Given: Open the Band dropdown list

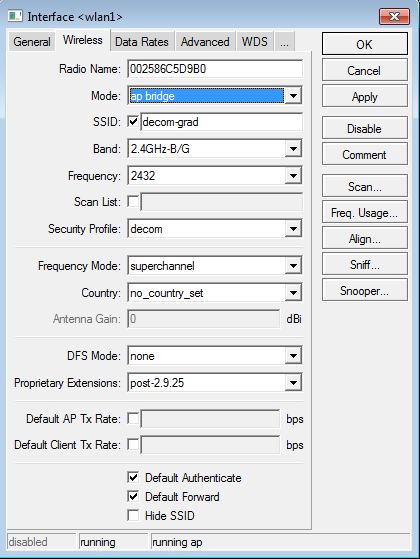Looking at the screenshot, I should pyautogui.click(x=293, y=149).
